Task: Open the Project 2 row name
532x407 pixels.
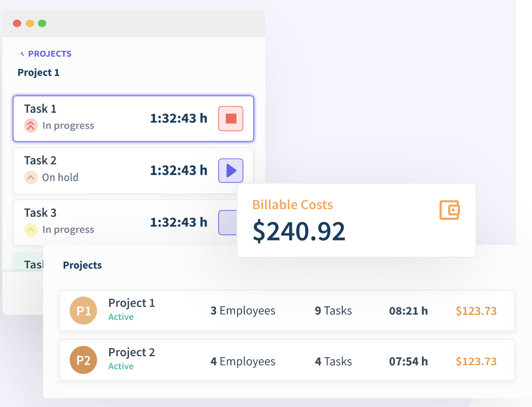Action: (x=131, y=352)
